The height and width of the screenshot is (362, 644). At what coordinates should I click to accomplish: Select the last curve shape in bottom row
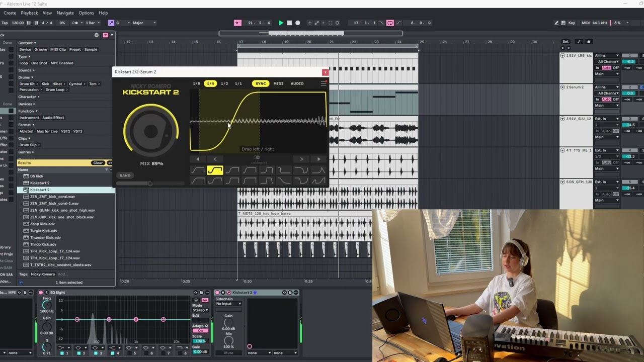coord(318,180)
